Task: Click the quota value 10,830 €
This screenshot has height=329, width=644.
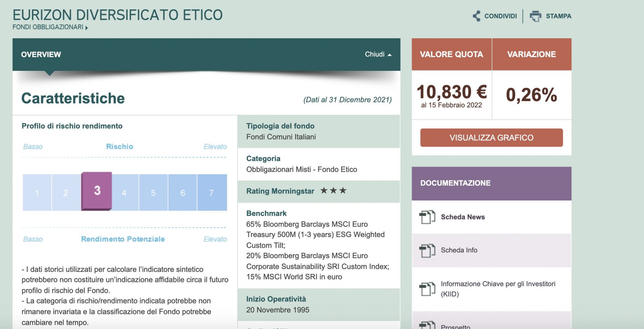Action: coord(451,92)
